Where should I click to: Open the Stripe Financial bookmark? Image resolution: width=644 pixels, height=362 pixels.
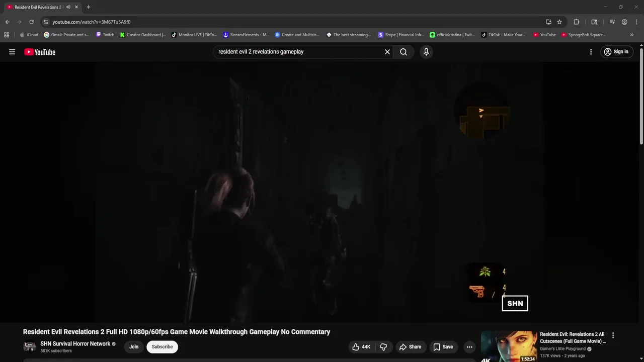(401, 35)
